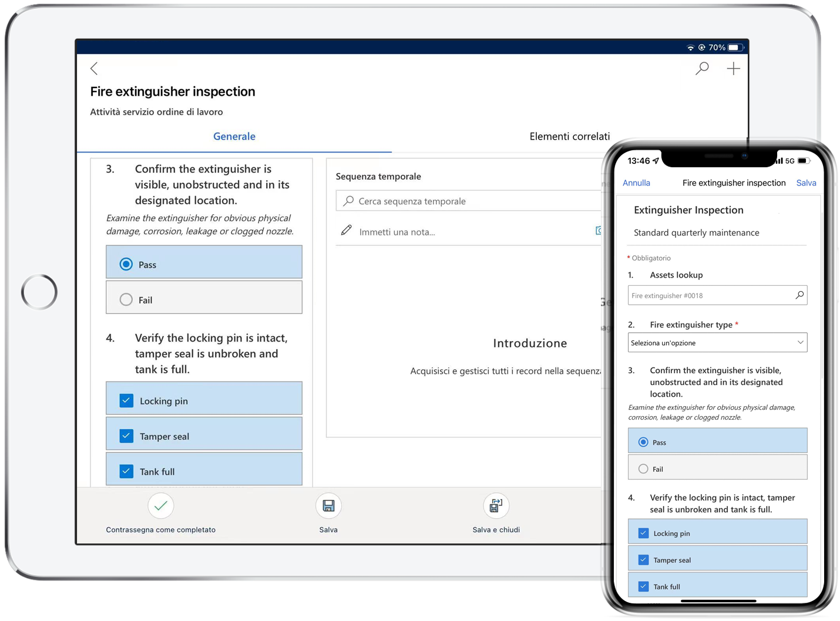The width and height of the screenshot is (840, 621).
Task: Uncheck Locking pin checkbox on tablet
Action: (x=126, y=401)
